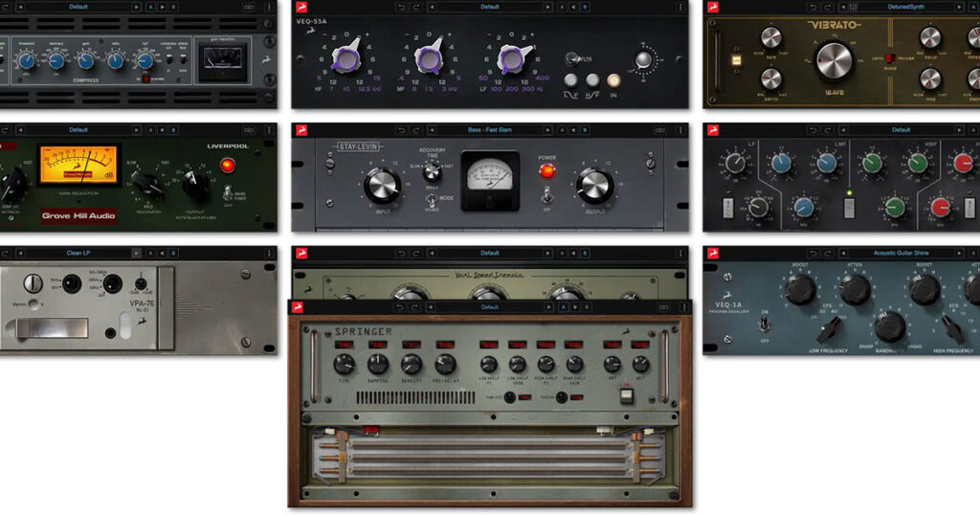The image size is (980, 515).
Task: Open the three-dot menu in Vari Speed Tremolo
Action: 680,253
